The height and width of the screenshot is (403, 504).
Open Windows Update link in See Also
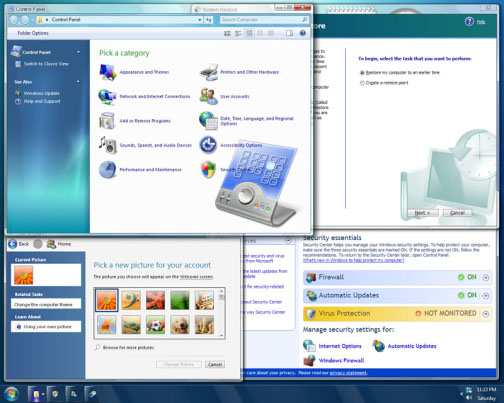point(42,93)
